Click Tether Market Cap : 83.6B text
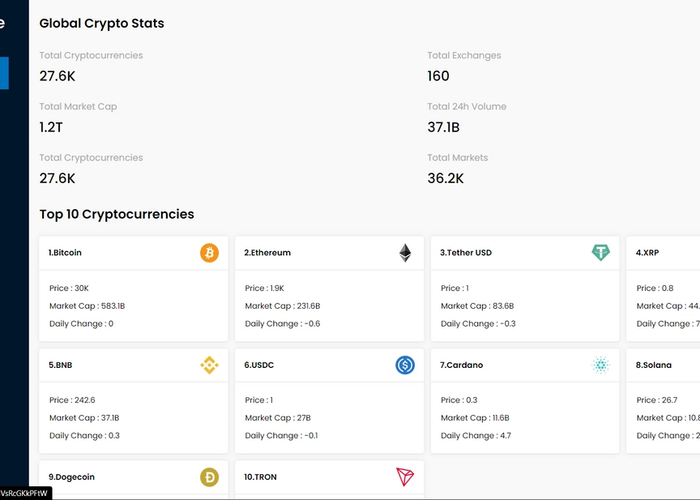 pos(477,306)
